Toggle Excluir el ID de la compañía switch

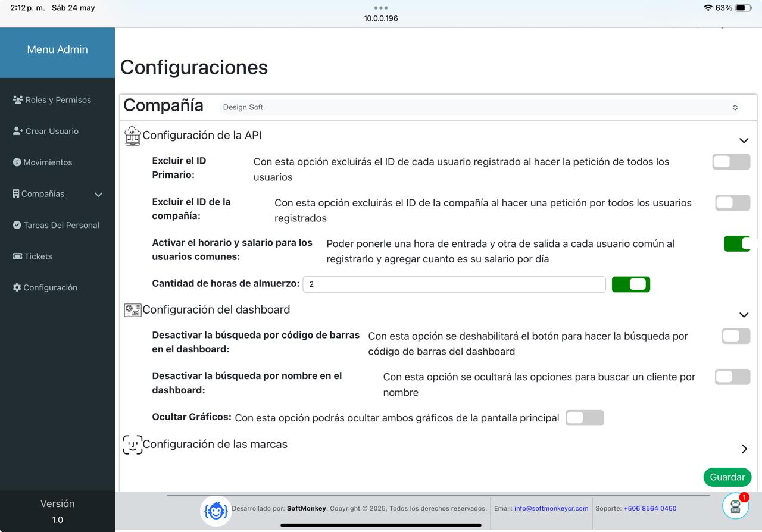click(733, 202)
